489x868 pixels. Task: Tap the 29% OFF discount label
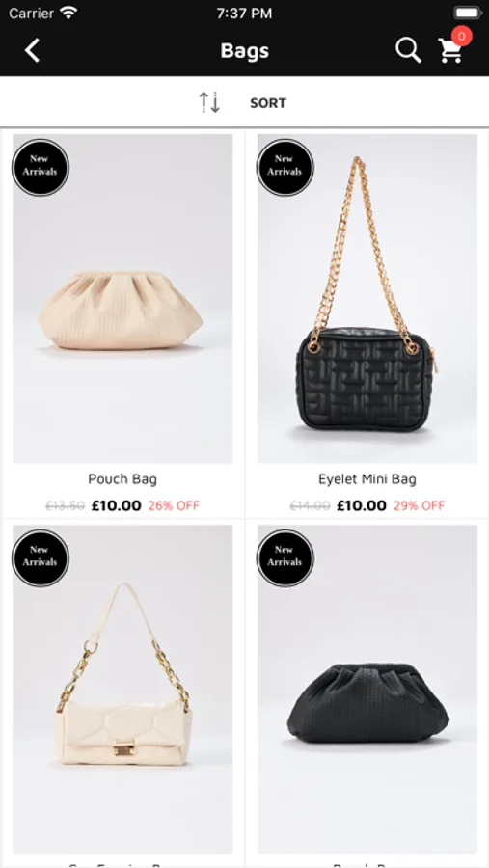tap(420, 505)
